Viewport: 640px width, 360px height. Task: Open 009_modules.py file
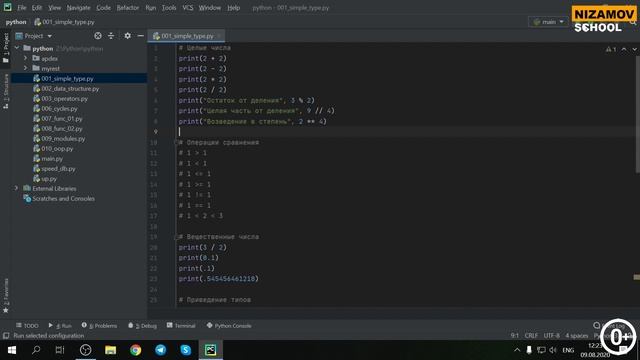63,138
